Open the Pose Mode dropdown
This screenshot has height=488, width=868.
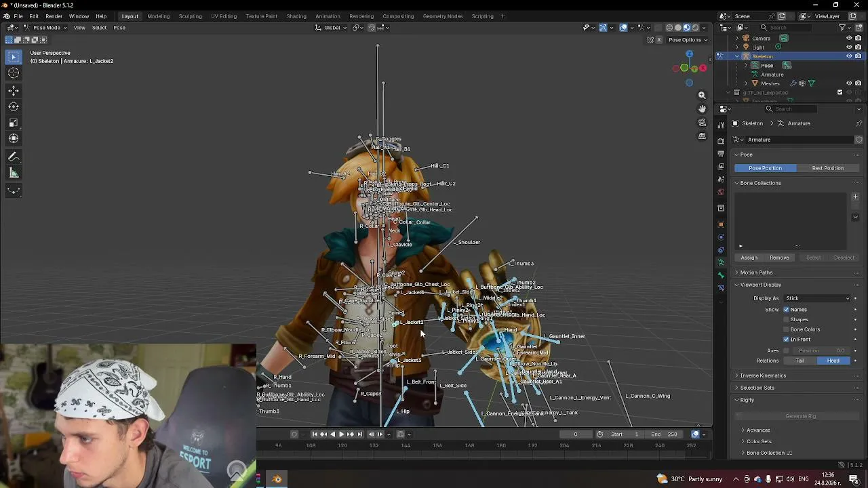click(x=44, y=28)
